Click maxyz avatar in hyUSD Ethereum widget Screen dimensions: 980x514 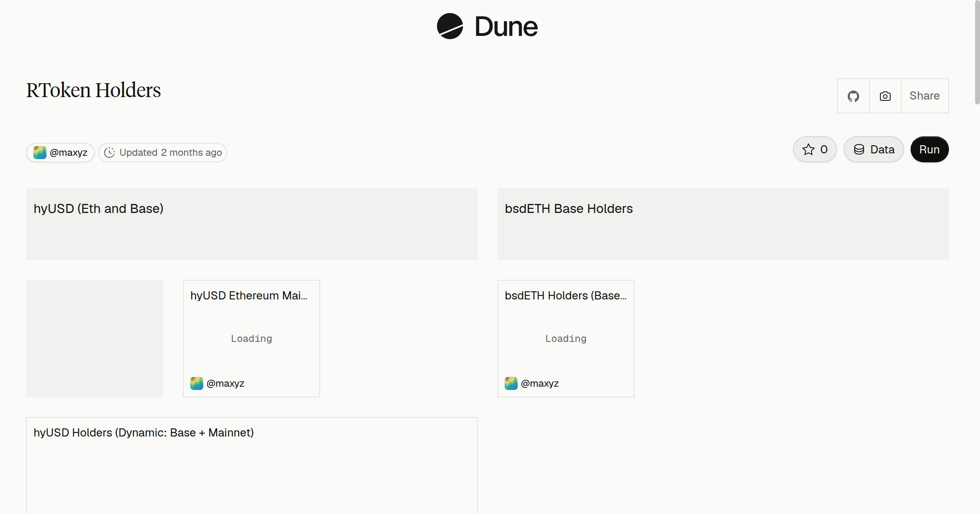click(197, 383)
